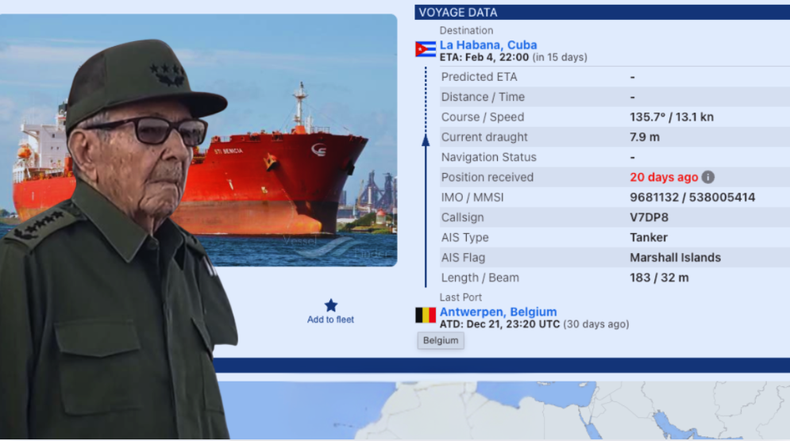Image resolution: width=790 pixels, height=441 pixels.
Task: Click the Marshall Islands flag value
Action: point(675,258)
